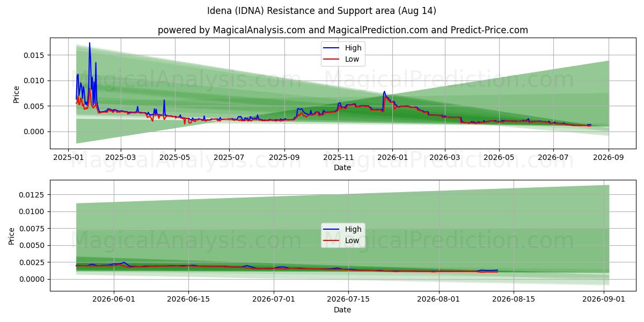Click the bottom chart x-axis label '2026-07-01'
The width and height of the screenshot is (644, 322).
tap(274, 300)
